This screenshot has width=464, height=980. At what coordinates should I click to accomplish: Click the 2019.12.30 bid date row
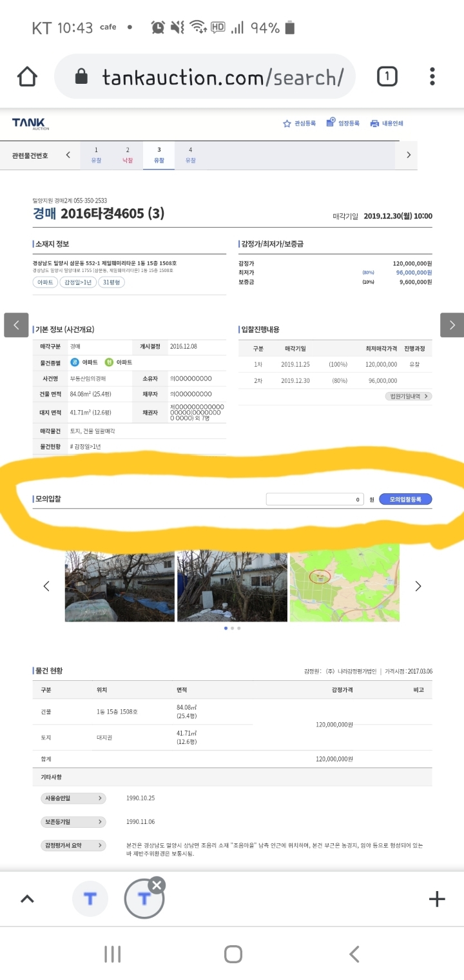tap(335, 380)
